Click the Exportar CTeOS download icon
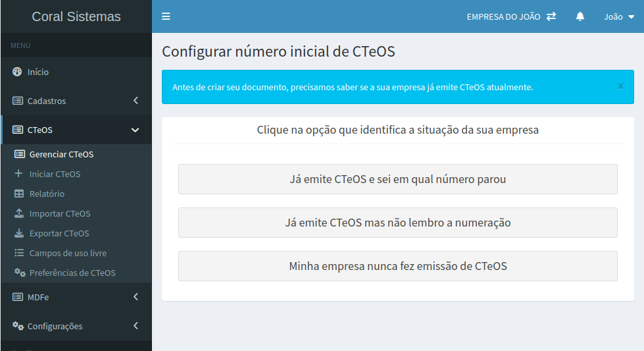This screenshot has width=644, height=351. pos(19,233)
